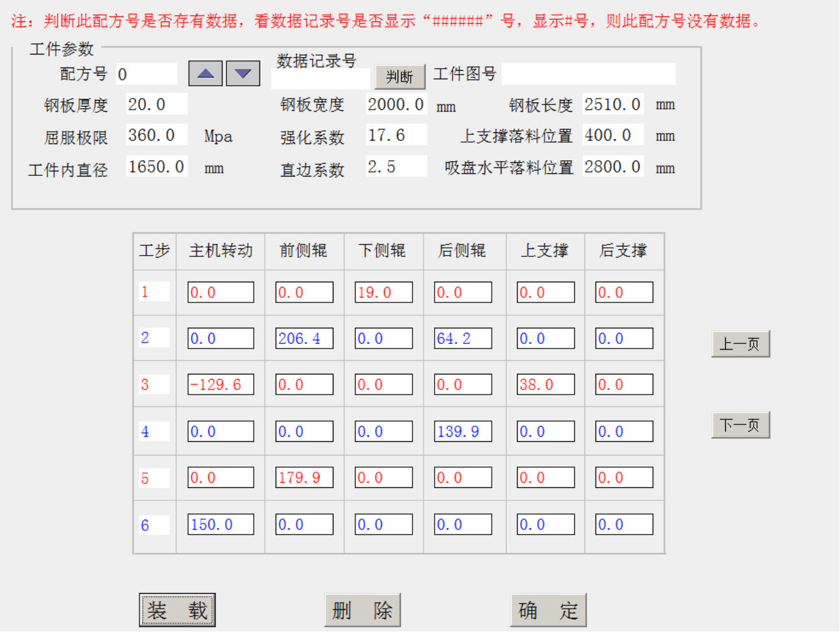Confirm with the 确定 button

pyautogui.click(x=548, y=610)
